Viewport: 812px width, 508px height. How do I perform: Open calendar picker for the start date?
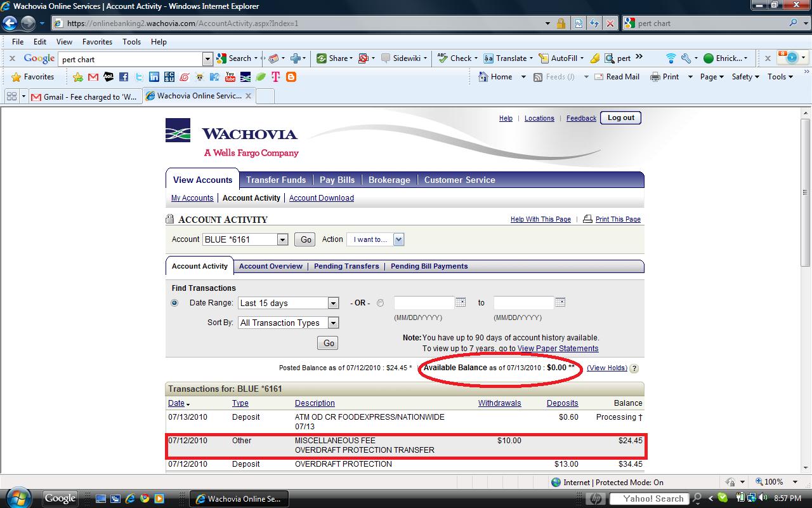point(461,302)
